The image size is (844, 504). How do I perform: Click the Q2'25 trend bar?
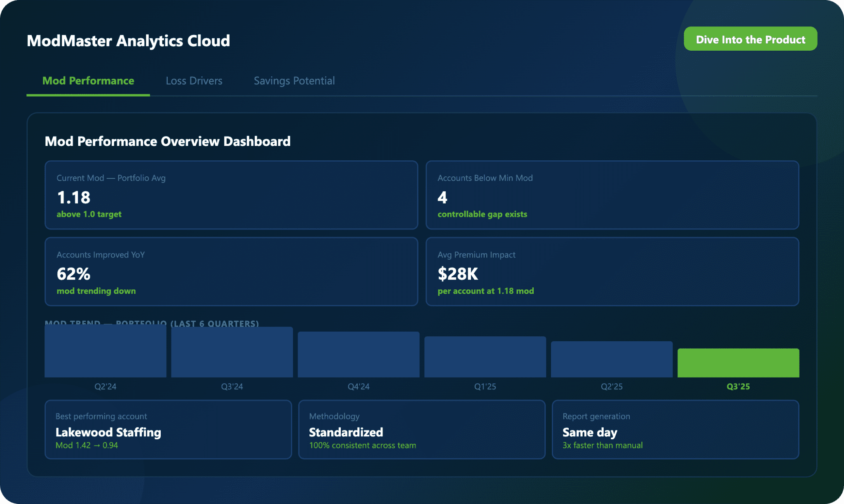[x=612, y=359]
